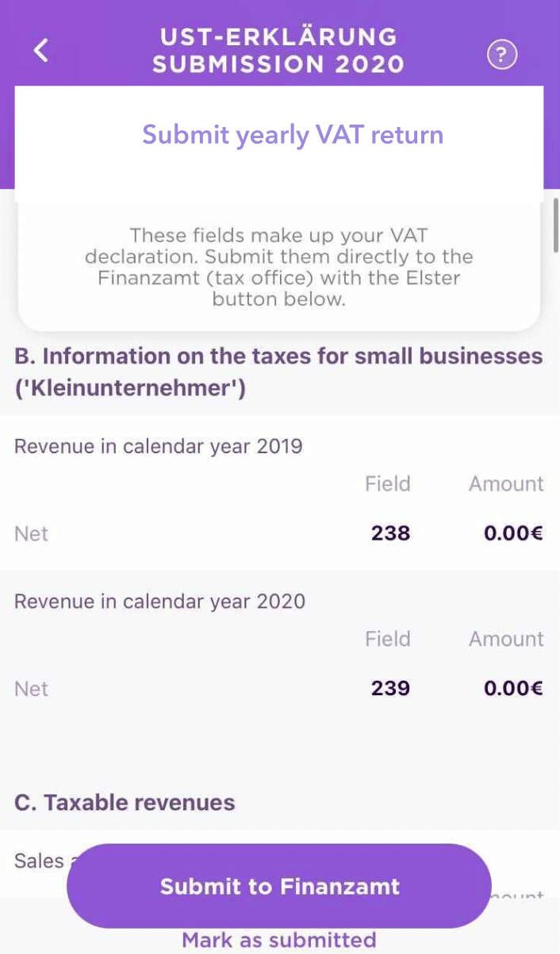Image resolution: width=560 pixels, height=954 pixels.
Task: Click the vertical scrollbar on the right
Action: click(555, 226)
